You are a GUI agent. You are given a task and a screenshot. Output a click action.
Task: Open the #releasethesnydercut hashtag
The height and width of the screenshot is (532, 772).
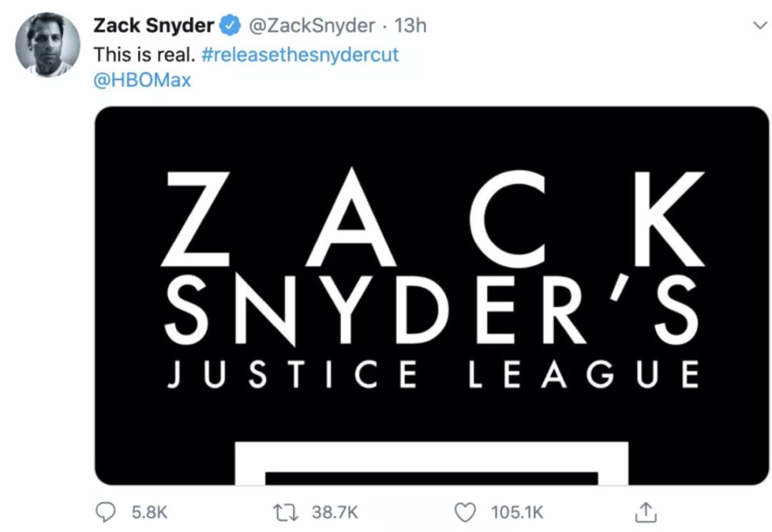click(300, 54)
